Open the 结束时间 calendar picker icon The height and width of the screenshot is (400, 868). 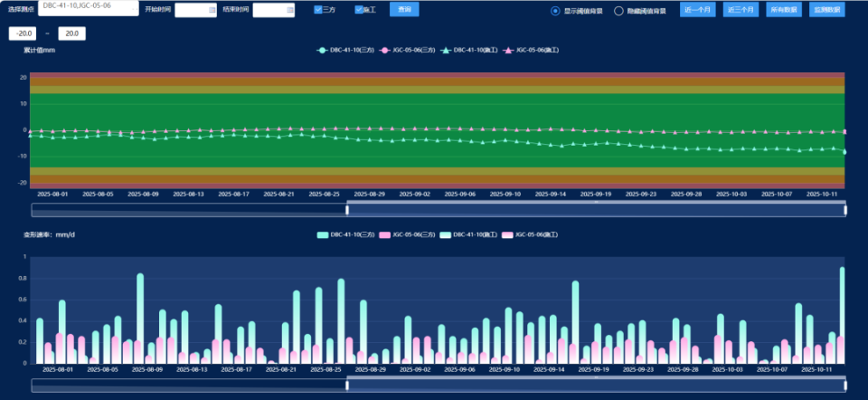point(289,10)
